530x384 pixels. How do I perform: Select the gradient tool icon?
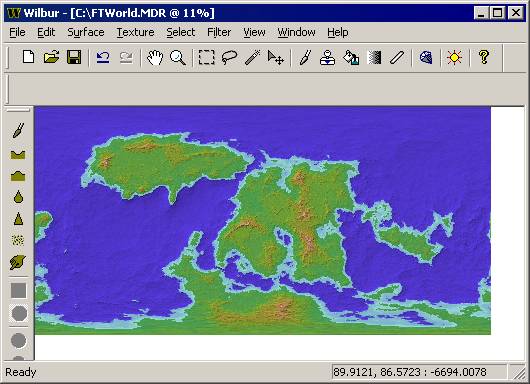coord(374,57)
